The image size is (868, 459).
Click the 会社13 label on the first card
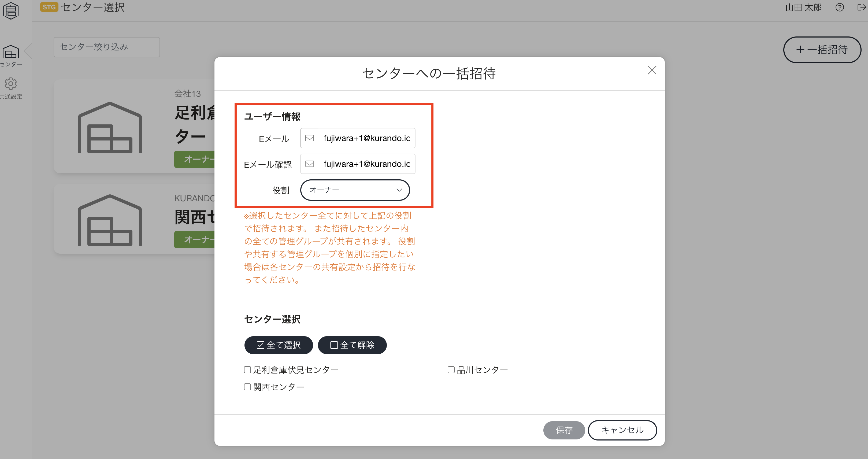(187, 94)
